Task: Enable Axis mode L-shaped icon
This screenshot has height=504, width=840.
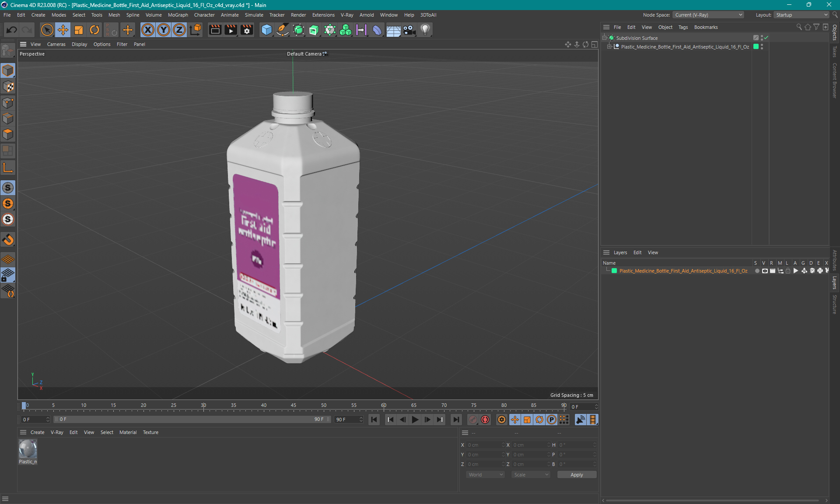Action: click(x=8, y=168)
